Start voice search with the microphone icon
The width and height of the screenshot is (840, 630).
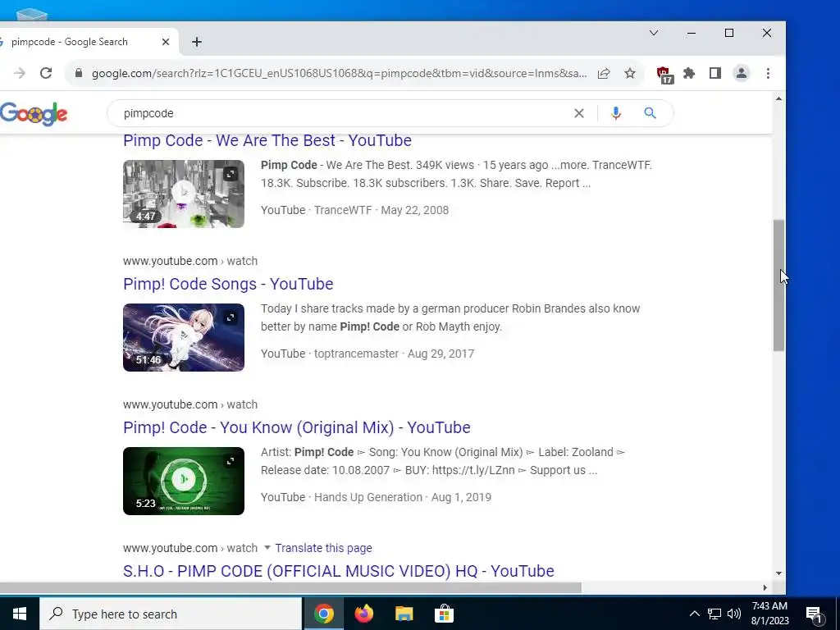[616, 113]
